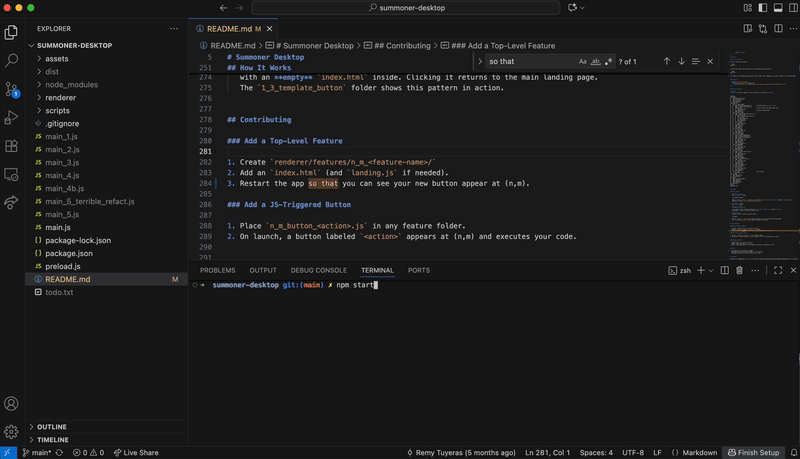Open Run and Debug view

pyautogui.click(x=12, y=118)
